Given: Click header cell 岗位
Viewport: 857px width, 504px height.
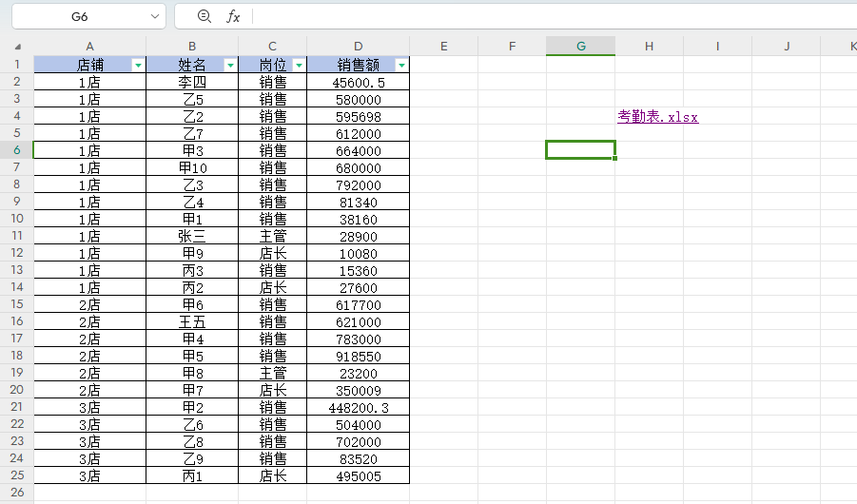Looking at the screenshot, I should pyautogui.click(x=272, y=65).
